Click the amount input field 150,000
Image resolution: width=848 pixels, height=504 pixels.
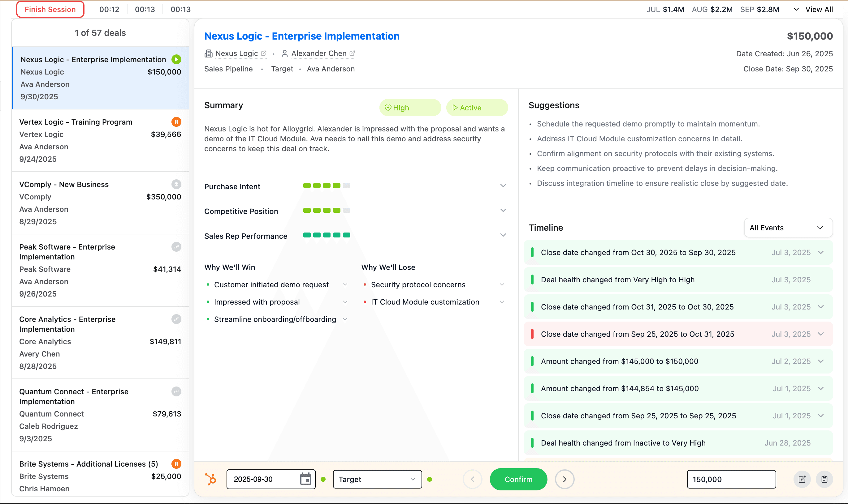pyautogui.click(x=731, y=479)
